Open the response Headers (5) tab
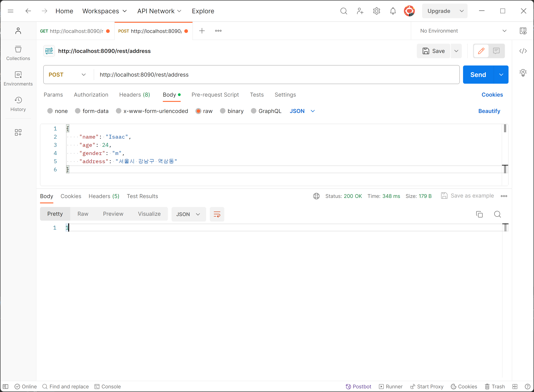This screenshot has width=534, height=392. (104, 196)
